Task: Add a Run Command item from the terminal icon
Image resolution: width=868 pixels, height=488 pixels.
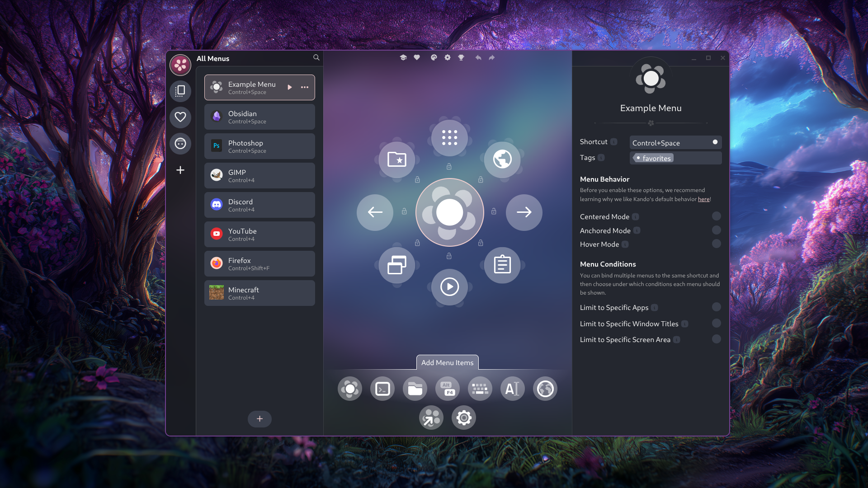Action: (x=382, y=389)
